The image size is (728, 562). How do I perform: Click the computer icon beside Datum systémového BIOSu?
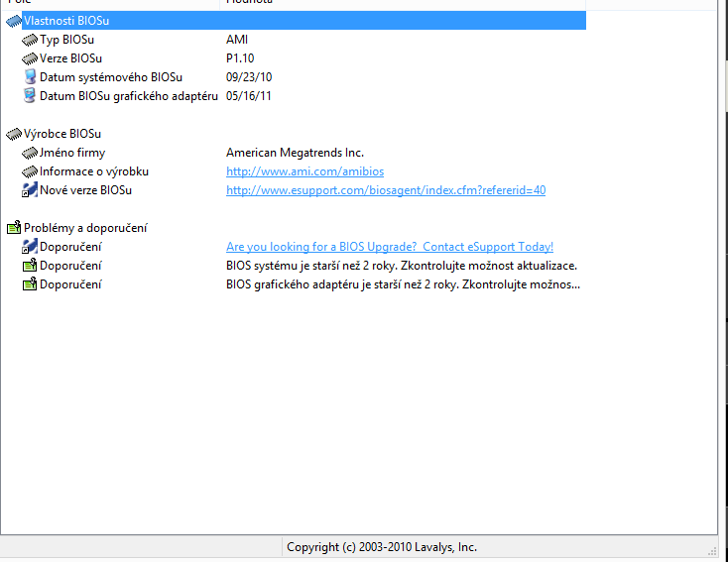(30, 77)
